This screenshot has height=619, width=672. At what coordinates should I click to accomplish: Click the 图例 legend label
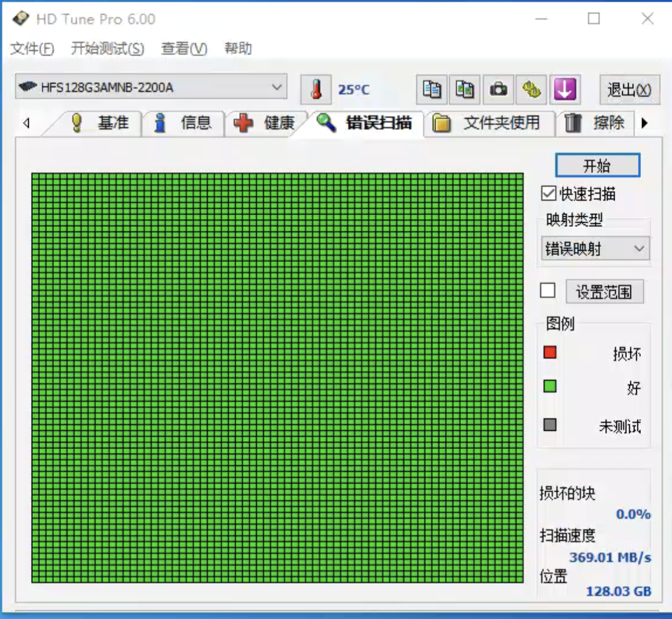tap(560, 324)
